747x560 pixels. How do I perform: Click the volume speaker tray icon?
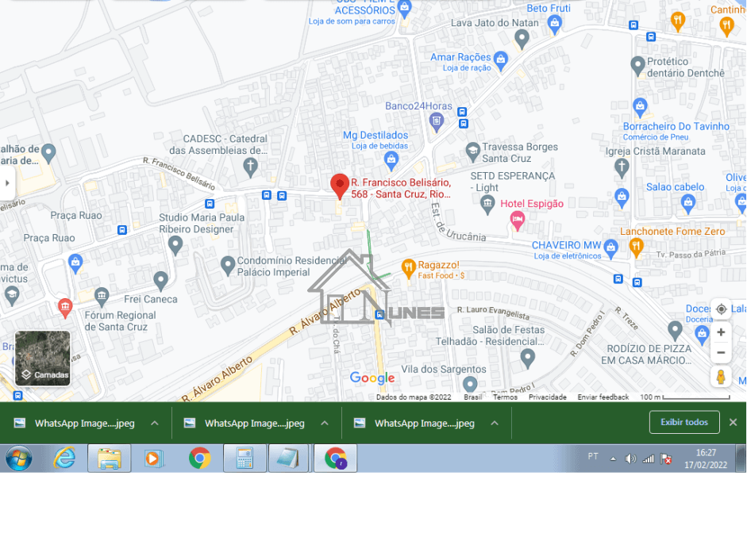(630, 458)
